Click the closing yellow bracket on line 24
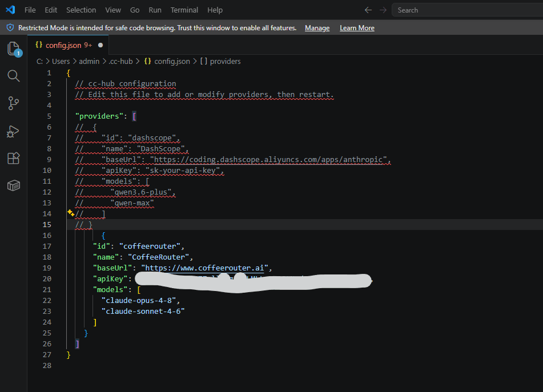This screenshot has height=392, width=543. [x=95, y=322]
